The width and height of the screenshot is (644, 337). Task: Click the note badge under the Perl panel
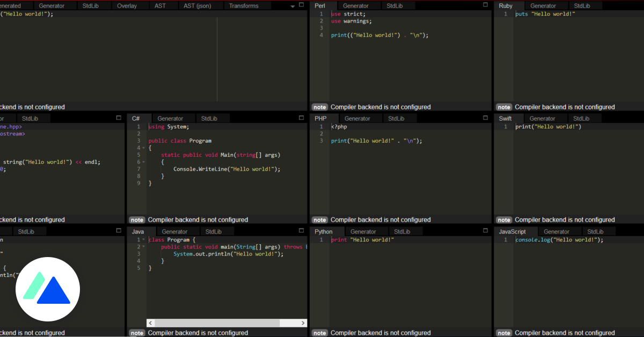click(x=319, y=107)
